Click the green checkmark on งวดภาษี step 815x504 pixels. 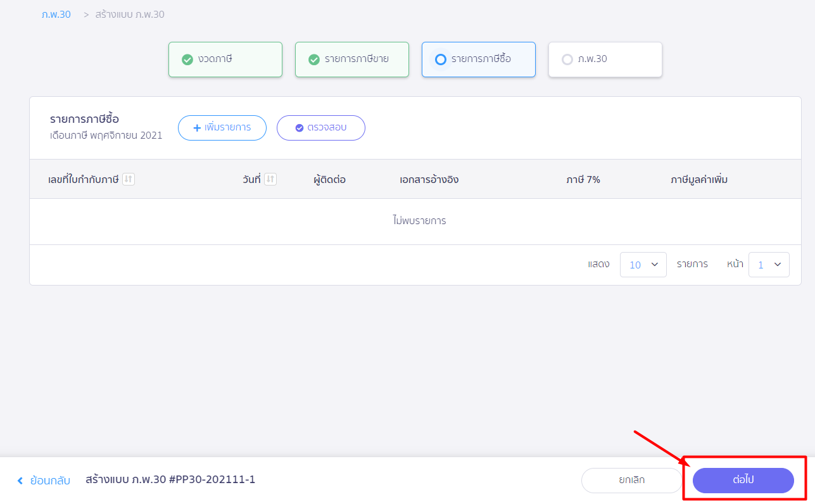[x=187, y=60]
